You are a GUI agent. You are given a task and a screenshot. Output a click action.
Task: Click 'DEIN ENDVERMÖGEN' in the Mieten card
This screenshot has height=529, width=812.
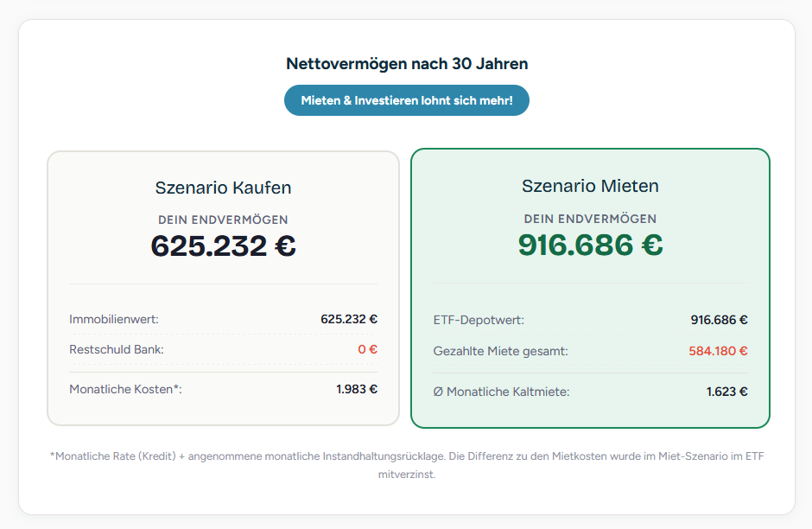click(x=589, y=219)
